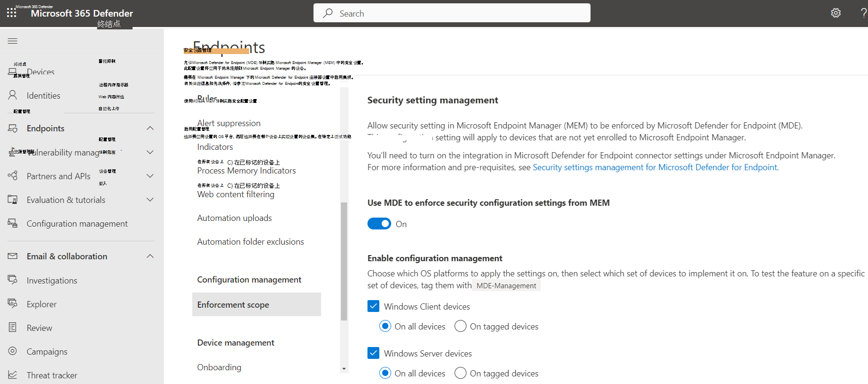Open Automation uploads settings
The height and width of the screenshot is (384, 868).
[234, 218]
